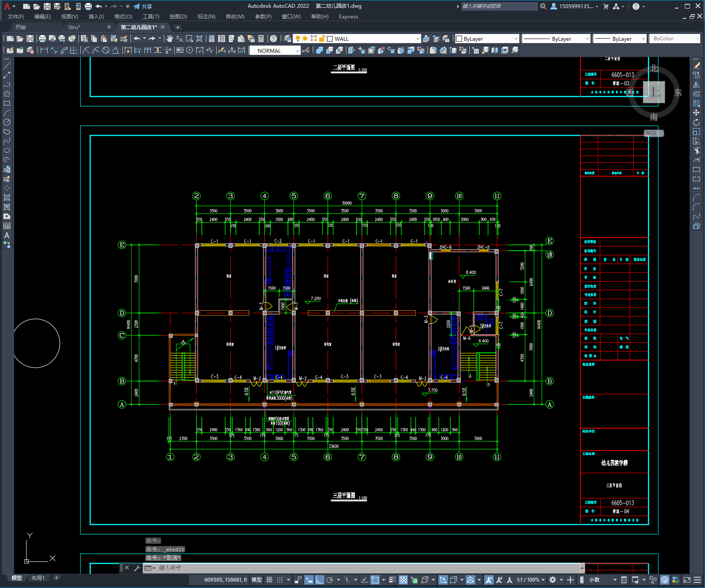Select the Revision Cloud tool
705x588 pixels.
click(7, 132)
